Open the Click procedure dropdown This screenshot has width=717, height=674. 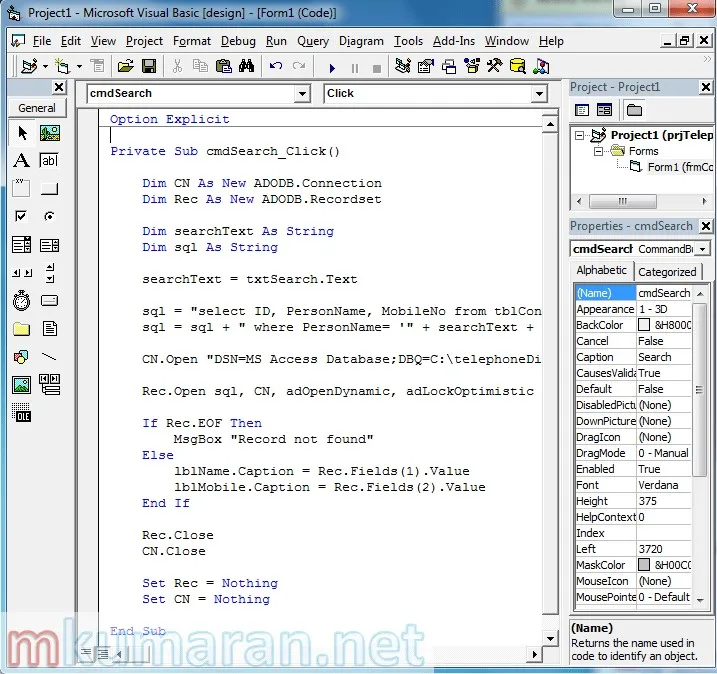tap(539, 94)
